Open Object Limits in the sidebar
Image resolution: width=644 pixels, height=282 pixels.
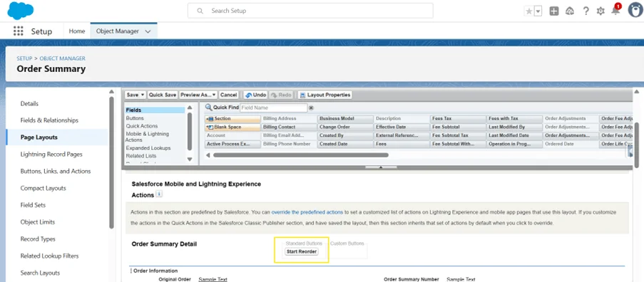click(x=38, y=222)
